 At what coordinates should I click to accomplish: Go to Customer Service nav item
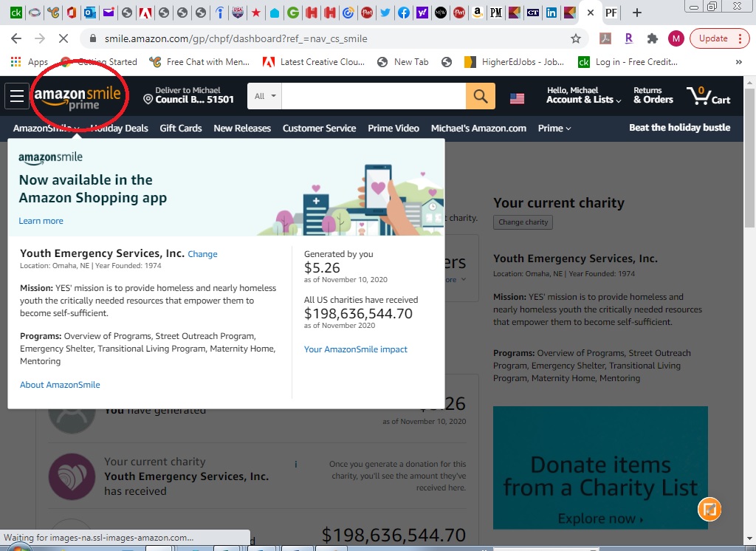tap(319, 128)
